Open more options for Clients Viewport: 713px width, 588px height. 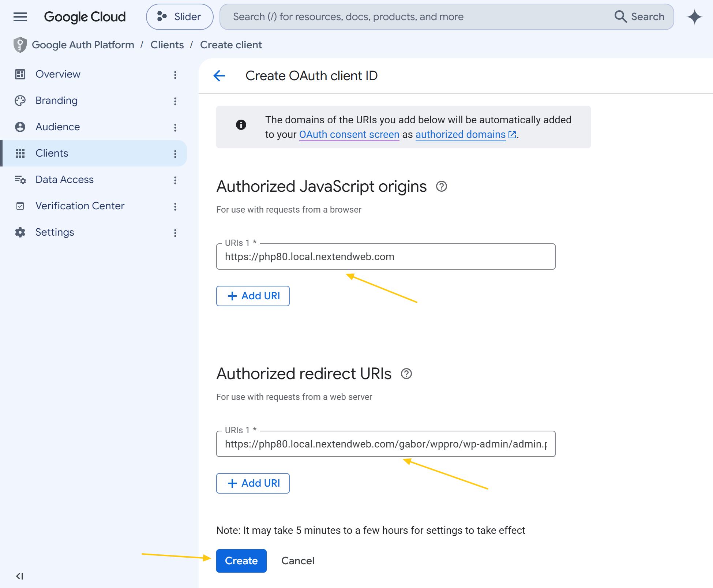pos(175,154)
